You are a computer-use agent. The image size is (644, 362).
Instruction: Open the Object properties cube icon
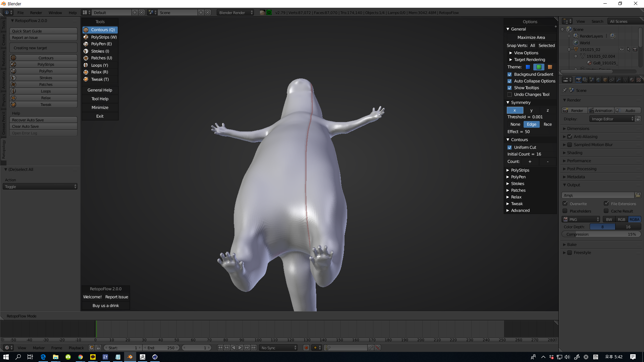605,80
